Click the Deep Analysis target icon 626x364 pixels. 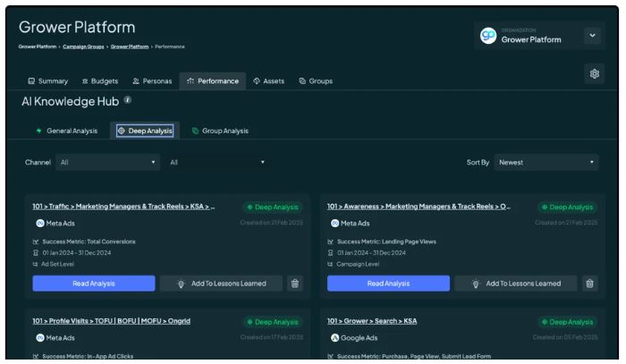click(x=122, y=131)
